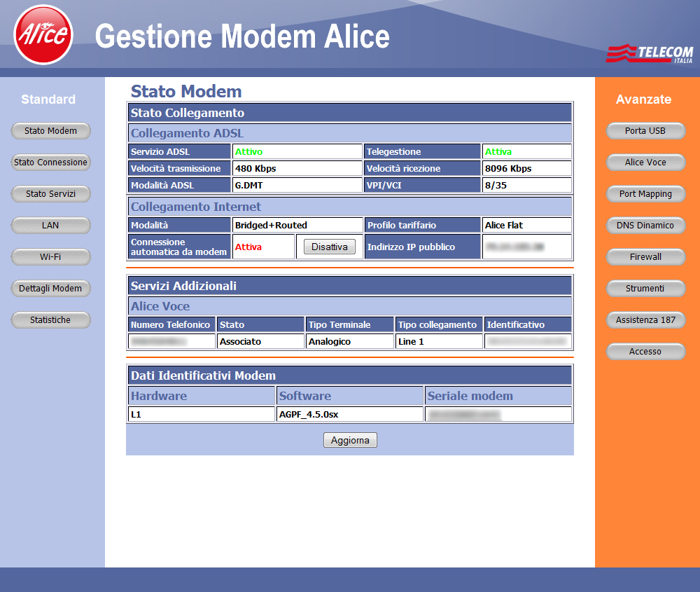
Task: Open Port Mapping configuration
Action: pos(645,194)
